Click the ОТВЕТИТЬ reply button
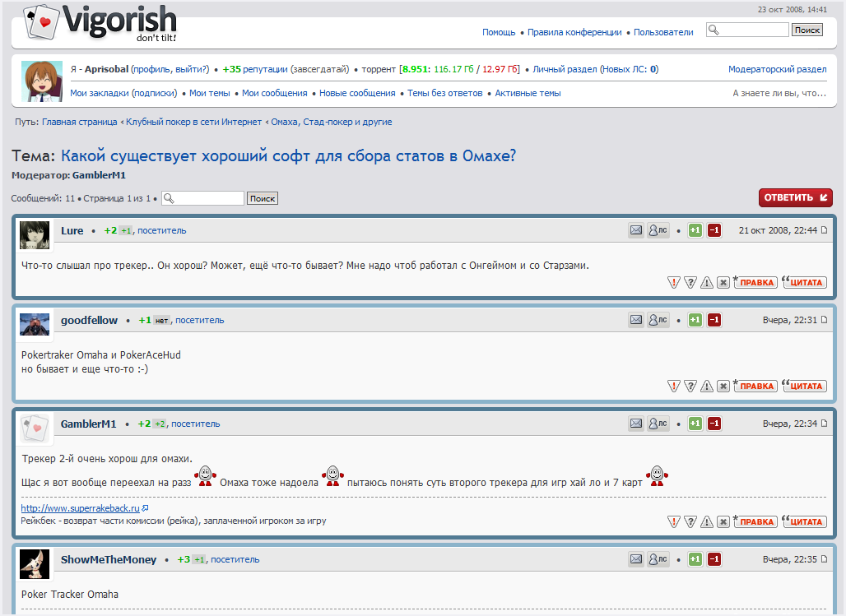 click(795, 197)
